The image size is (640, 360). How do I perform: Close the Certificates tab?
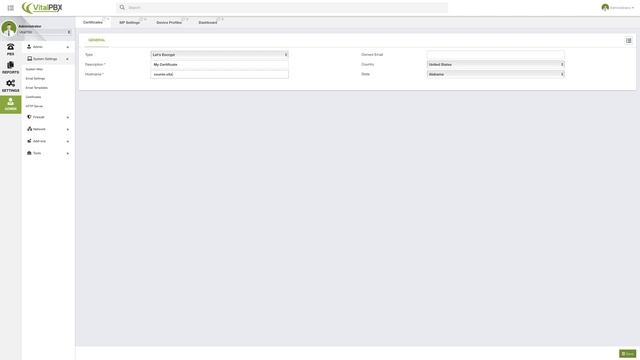click(108, 19)
